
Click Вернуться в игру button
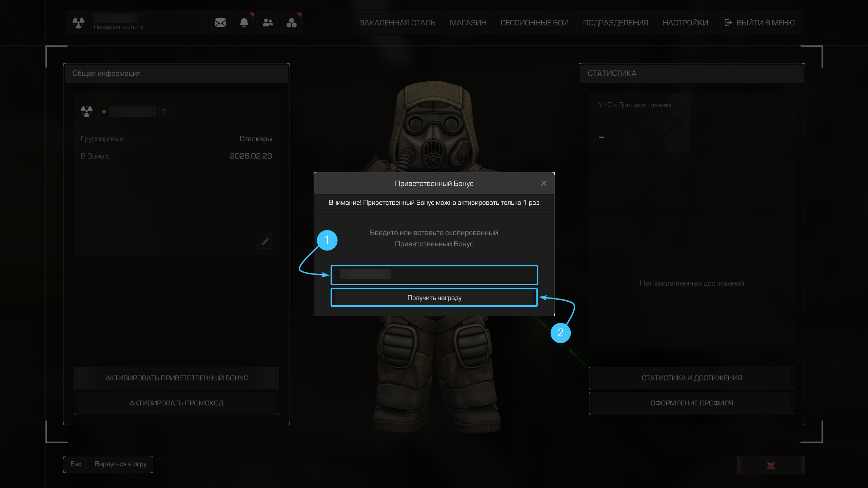[120, 464]
